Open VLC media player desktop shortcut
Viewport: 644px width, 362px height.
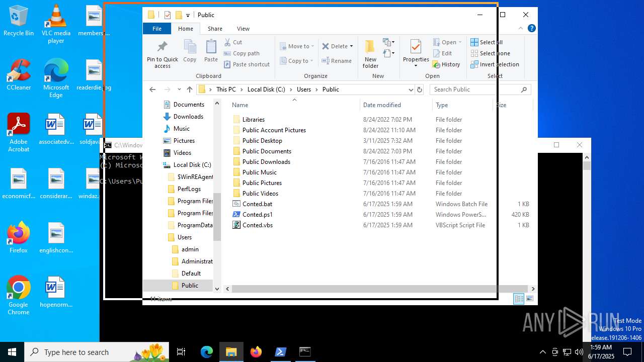[56, 24]
